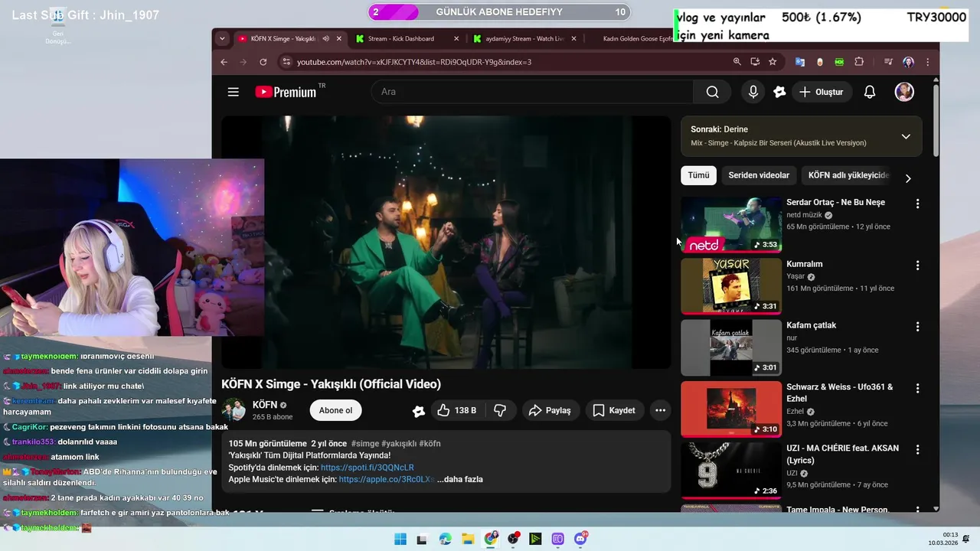The image size is (980, 551).
Task: Switch to the Stream - Kick Dashboard tab
Action: [x=407, y=38]
